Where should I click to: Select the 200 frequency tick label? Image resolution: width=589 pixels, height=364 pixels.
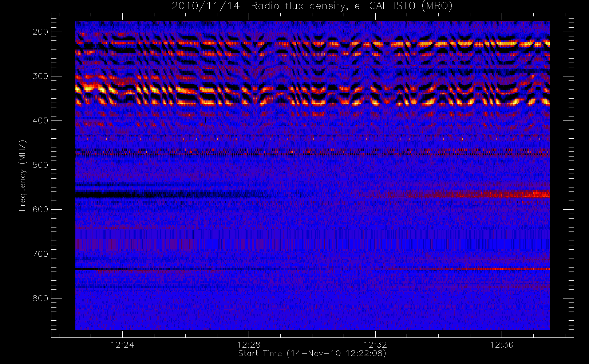(40, 32)
